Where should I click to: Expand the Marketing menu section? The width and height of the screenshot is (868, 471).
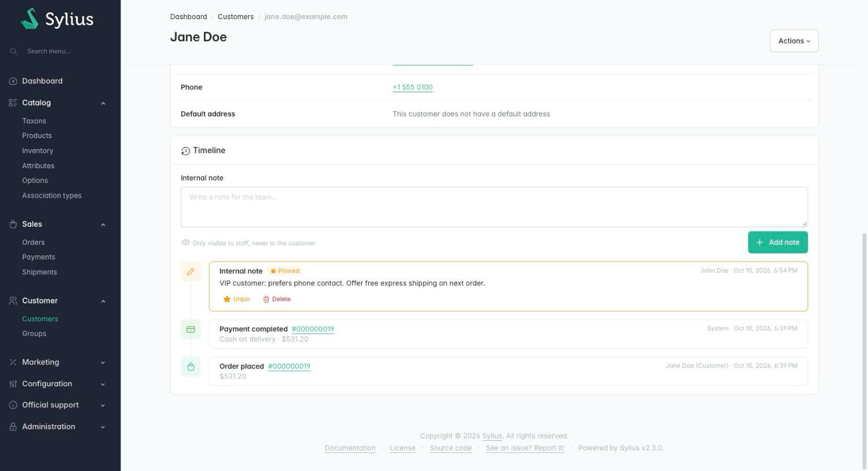(x=103, y=363)
